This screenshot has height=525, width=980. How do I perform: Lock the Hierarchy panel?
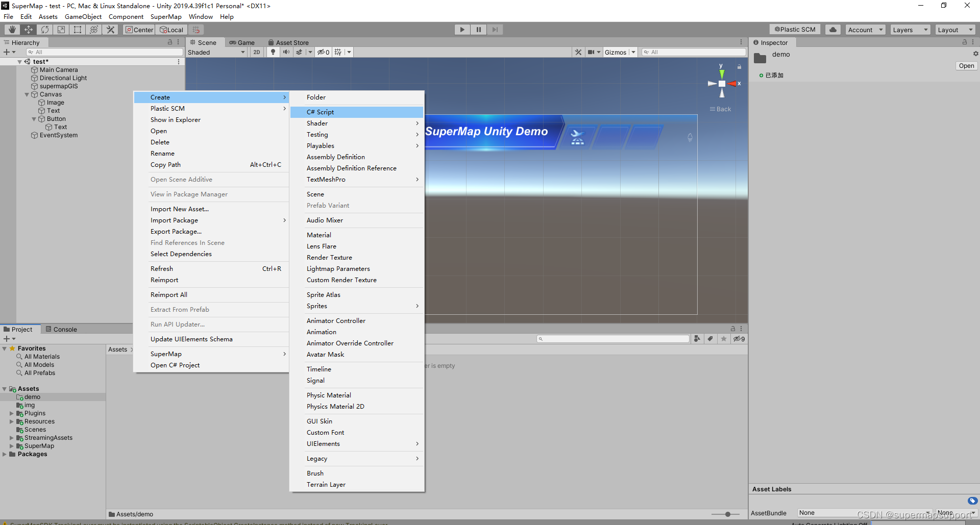pos(170,42)
